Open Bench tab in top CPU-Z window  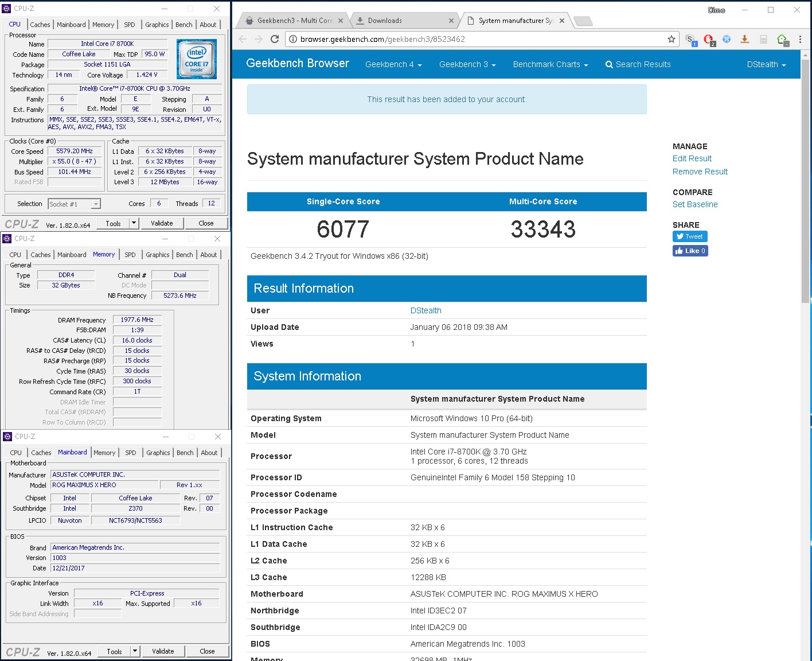[184, 25]
